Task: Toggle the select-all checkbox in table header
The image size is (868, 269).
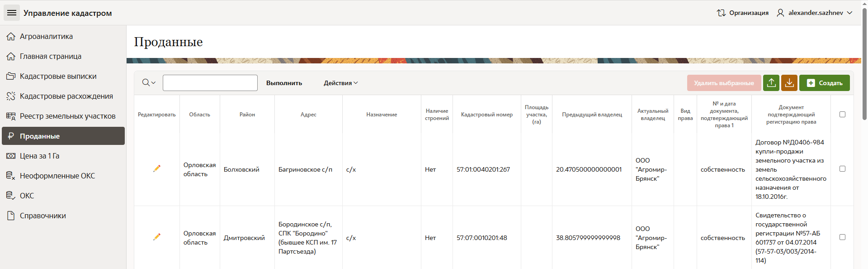Action: click(x=842, y=115)
